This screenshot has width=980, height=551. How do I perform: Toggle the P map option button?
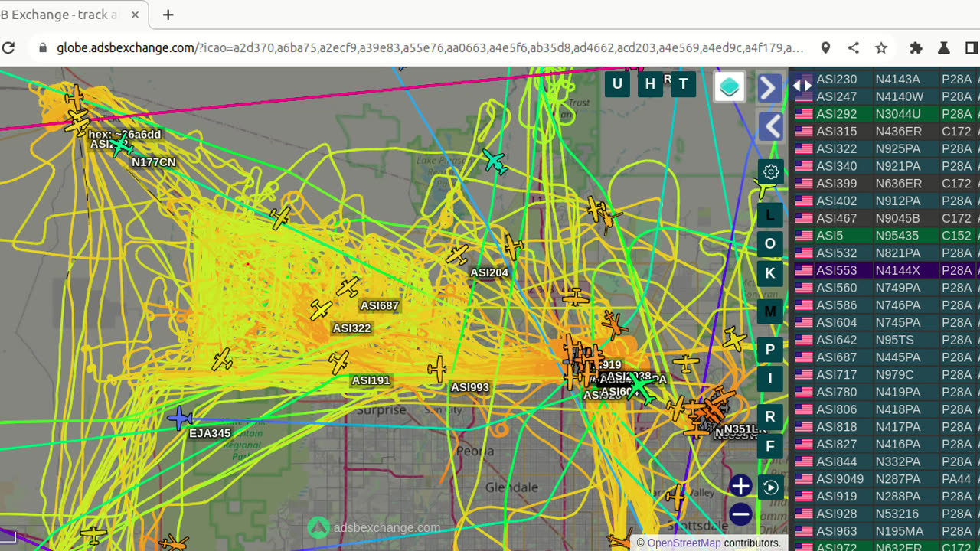(770, 350)
